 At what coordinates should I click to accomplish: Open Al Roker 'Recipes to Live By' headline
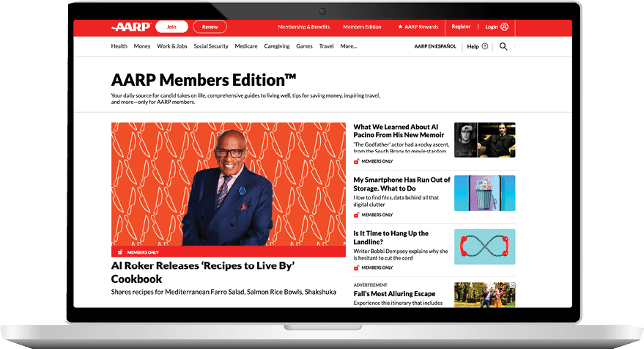(203, 272)
